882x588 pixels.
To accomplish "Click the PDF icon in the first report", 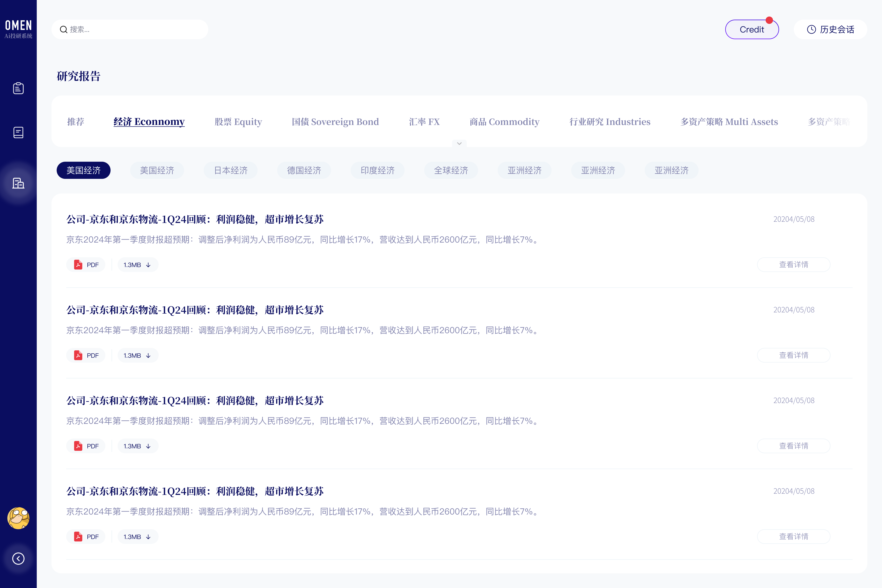I will tap(78, 265).
